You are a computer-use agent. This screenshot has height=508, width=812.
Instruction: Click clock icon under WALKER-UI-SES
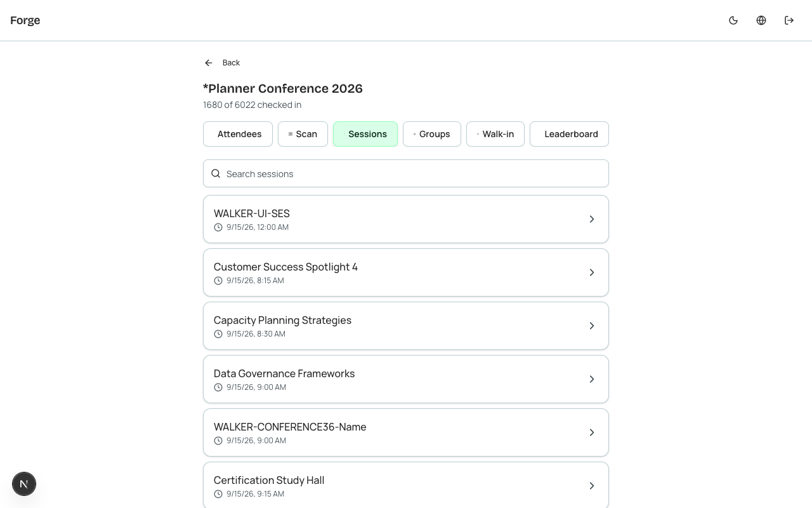218,227
